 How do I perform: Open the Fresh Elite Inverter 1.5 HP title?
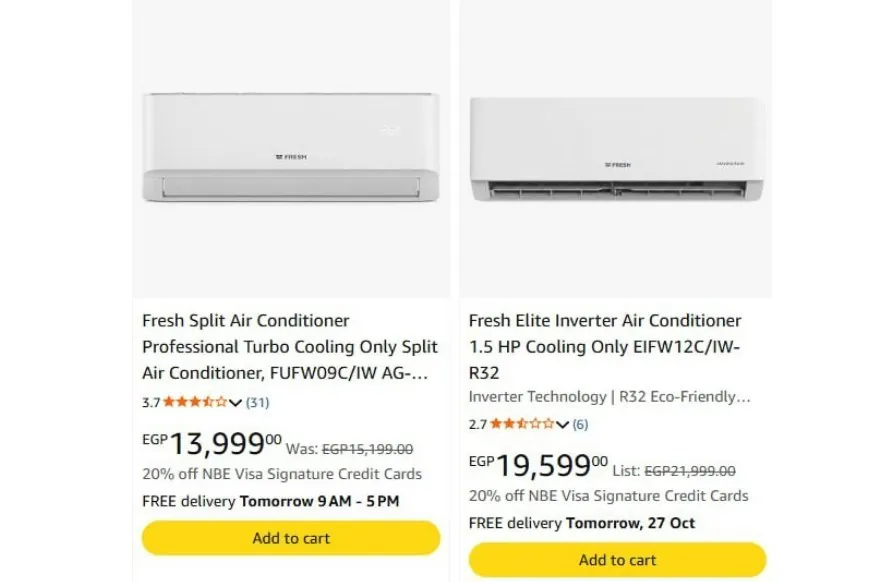pyautogui.click(x=605, y=346)
